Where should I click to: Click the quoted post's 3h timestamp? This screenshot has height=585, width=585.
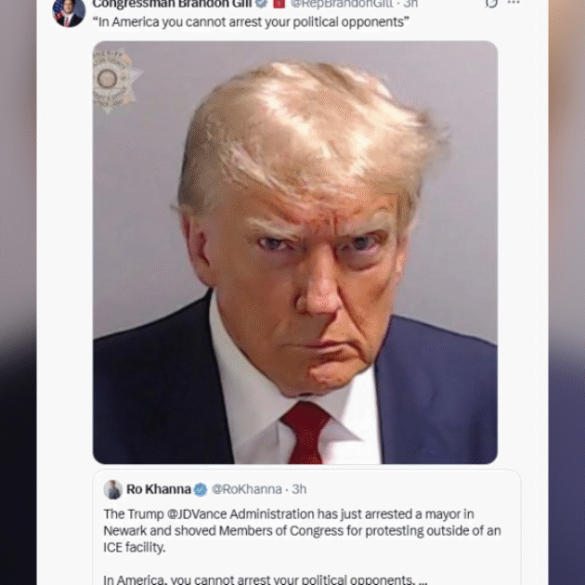pos(299,489)
